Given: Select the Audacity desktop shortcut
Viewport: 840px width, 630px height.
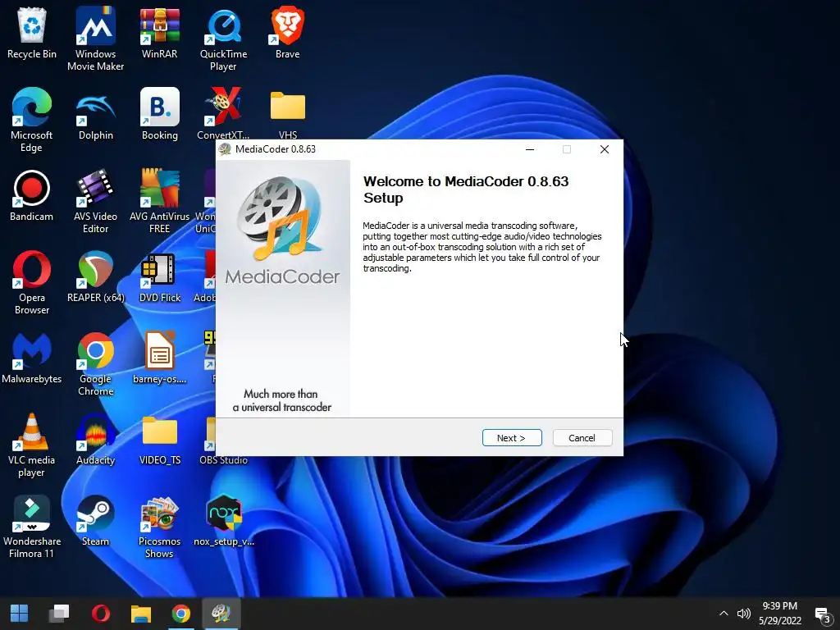Looking at the screenshot, I should pyautogui.click(x=95, y=440).
